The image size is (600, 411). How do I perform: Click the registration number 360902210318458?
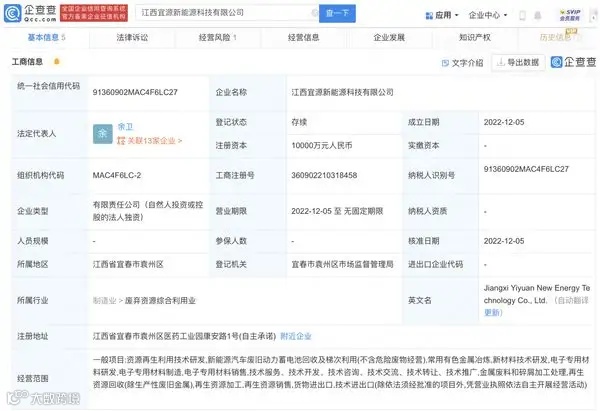coord(324,175)
